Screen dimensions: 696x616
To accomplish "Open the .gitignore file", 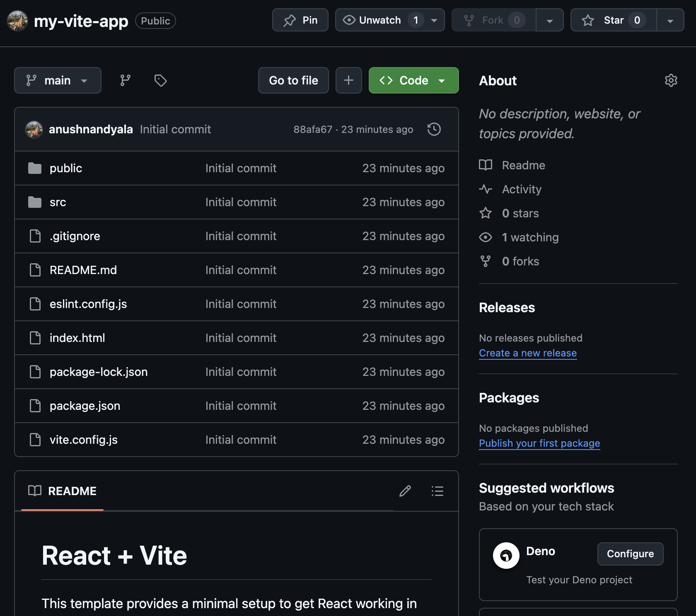I will tap(75, 236).
